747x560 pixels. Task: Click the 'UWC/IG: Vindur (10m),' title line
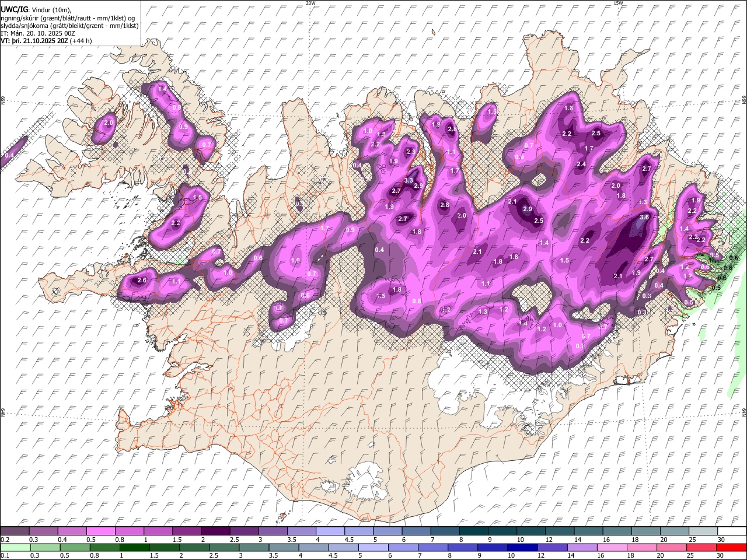[x=36, y=10]
